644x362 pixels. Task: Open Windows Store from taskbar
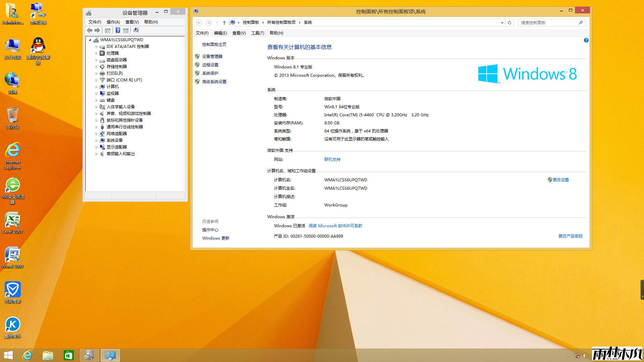click(69, 355)
